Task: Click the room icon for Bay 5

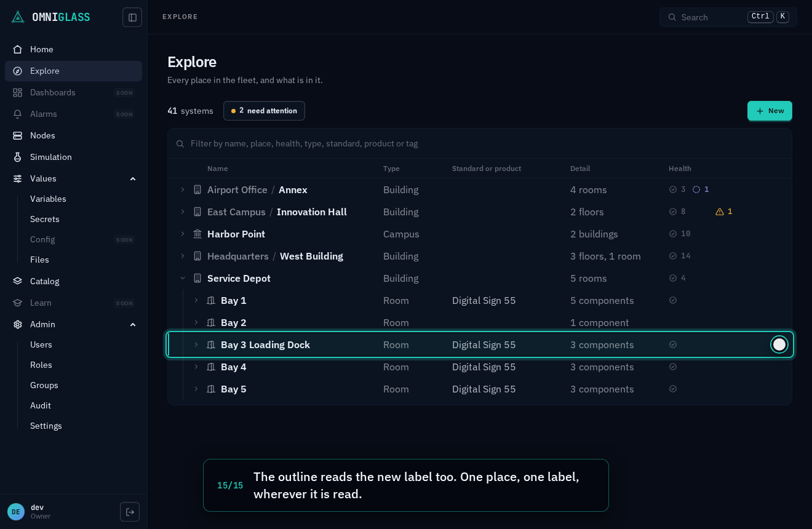Action: point(211,389)
